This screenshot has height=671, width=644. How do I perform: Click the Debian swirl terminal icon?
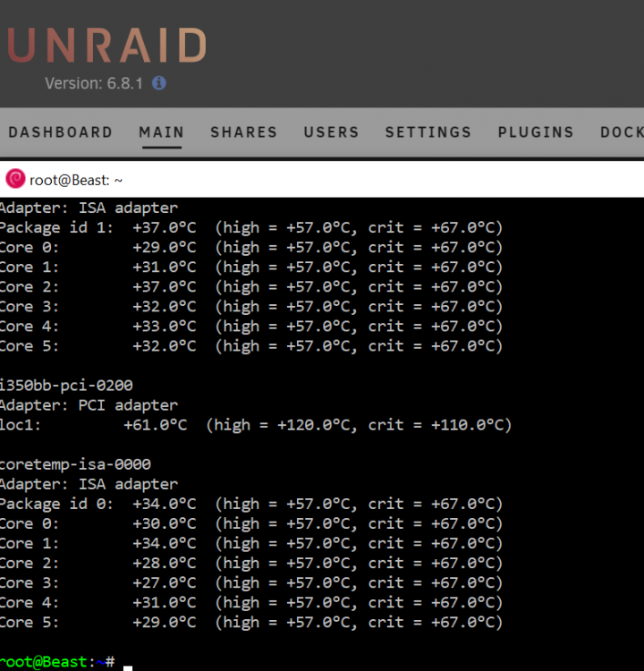point(15,179)
